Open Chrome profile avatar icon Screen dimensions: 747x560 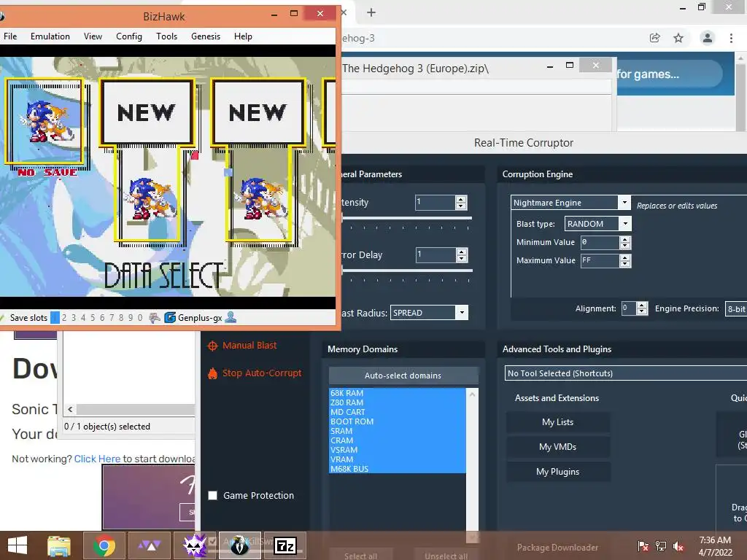[x=708, y=38]
